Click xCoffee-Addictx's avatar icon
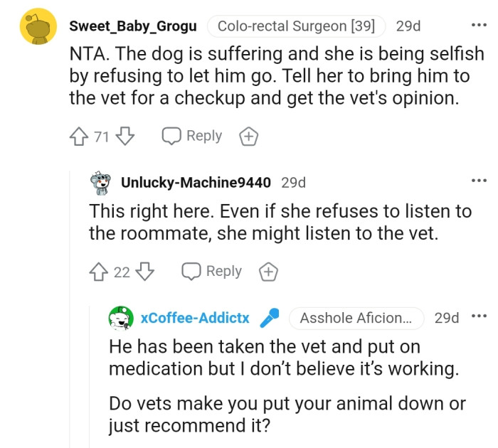498x448 pixels. pos(122,319)
